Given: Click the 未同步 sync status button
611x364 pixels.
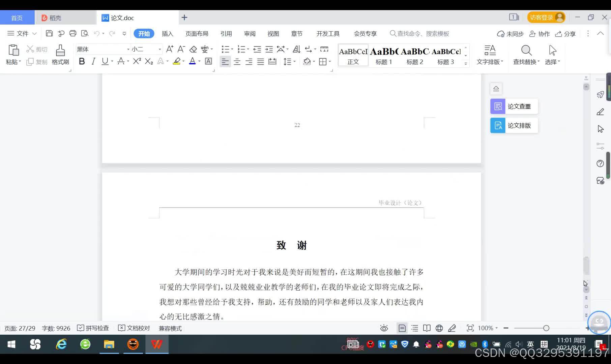Looking at the screenshot, I should (x=510, y=34).
